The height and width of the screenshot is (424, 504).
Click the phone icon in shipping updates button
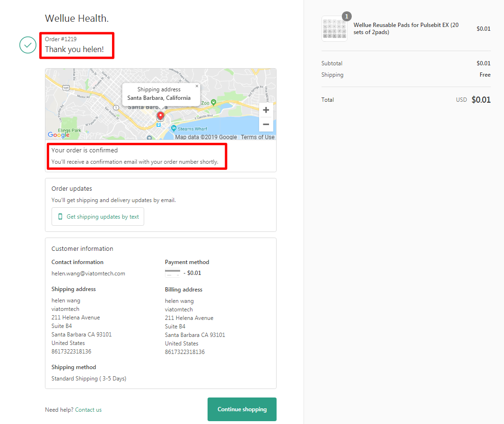[x=60, y=217]
